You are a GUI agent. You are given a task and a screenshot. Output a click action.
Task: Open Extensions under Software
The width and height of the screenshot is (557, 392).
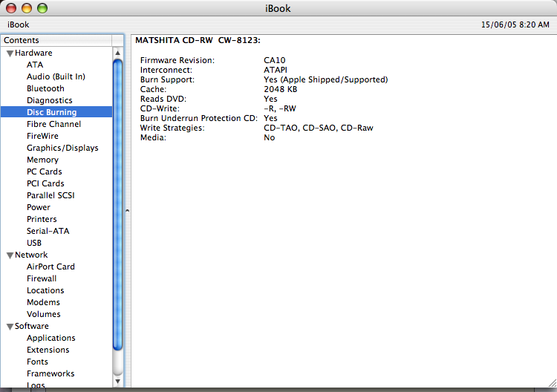pyautogui.click(x=48, y=350)
